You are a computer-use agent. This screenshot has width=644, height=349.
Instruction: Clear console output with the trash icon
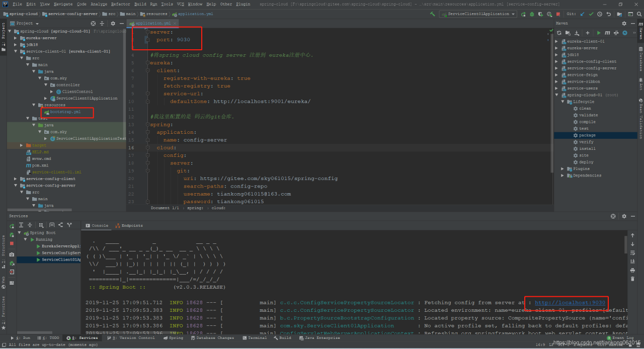point(632,278)
